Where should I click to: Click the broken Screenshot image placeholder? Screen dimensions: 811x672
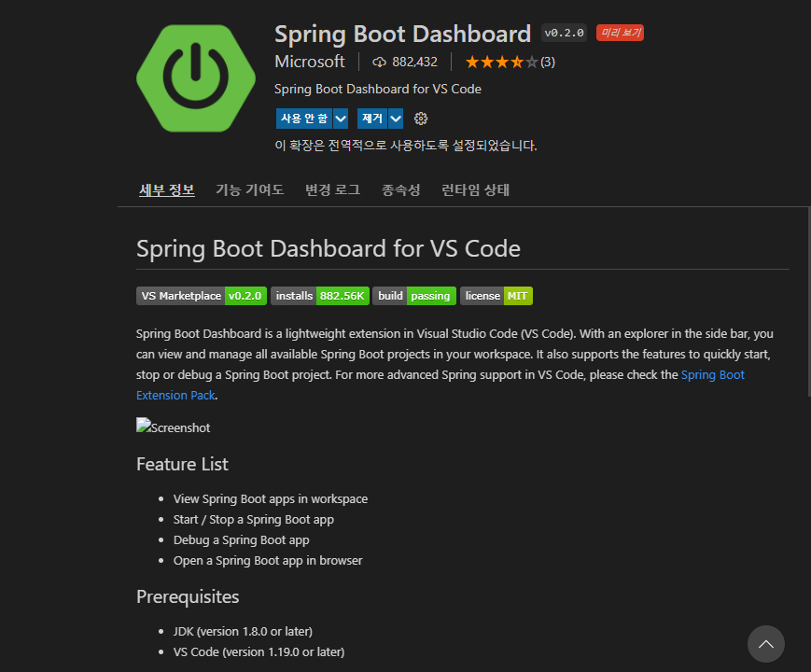pyautogui.click(x=174, y=427)
